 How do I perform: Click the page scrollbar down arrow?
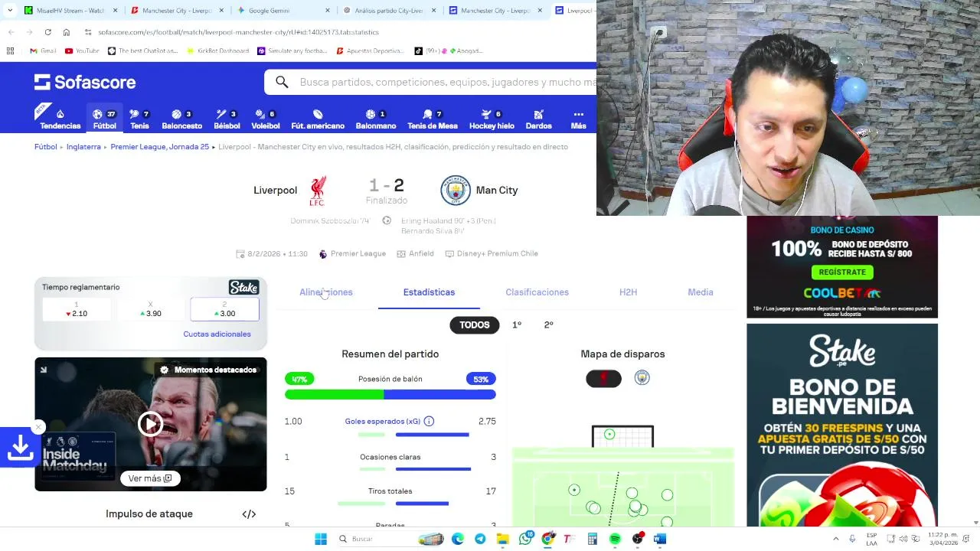click(975, 523)
